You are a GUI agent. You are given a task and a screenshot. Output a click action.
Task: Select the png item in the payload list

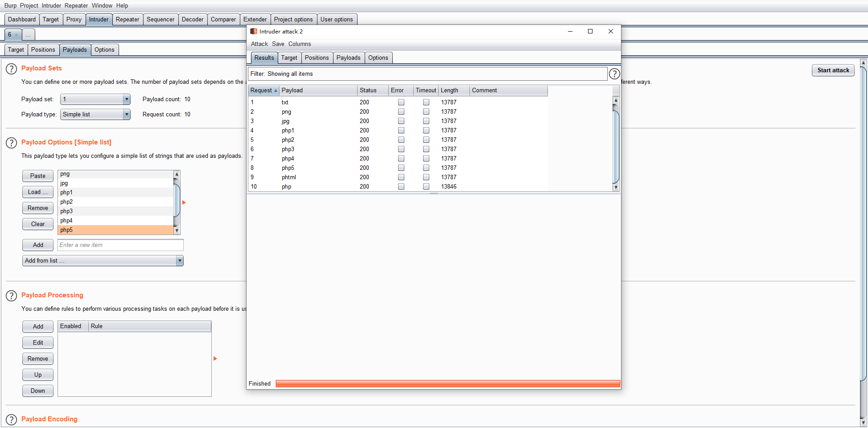[x=115, y=174]
